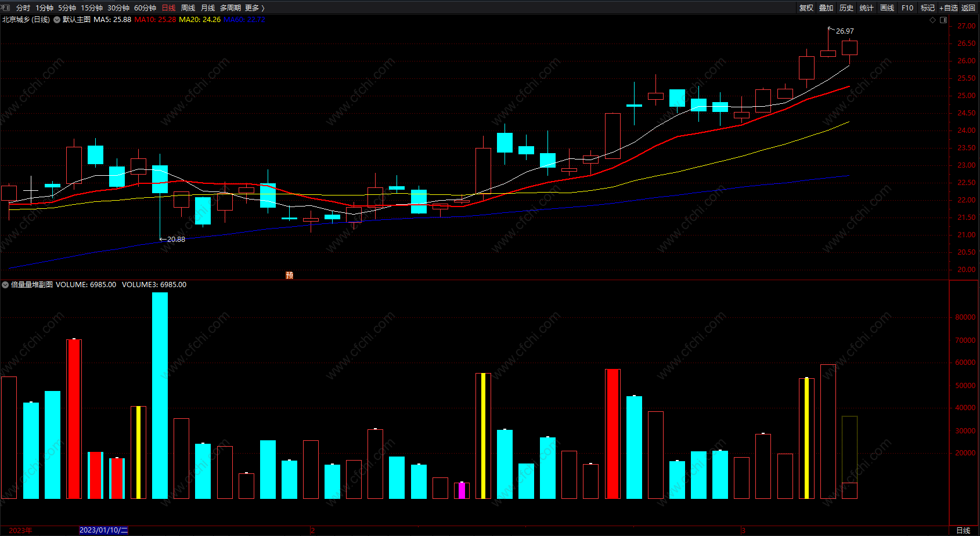Image resolution: width=980 pixels, height=536 pixels.
Task: Click the 20.88 low price label
Action: 176,240
